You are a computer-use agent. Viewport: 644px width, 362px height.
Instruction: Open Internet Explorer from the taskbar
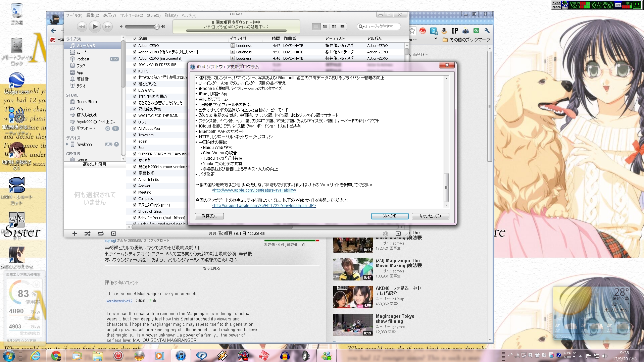pos(35,356)
